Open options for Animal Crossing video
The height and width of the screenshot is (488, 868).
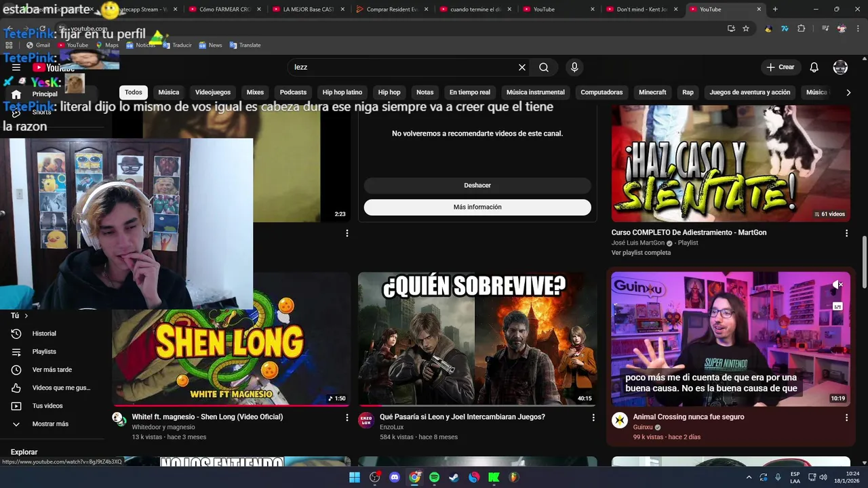pos(846,418)
